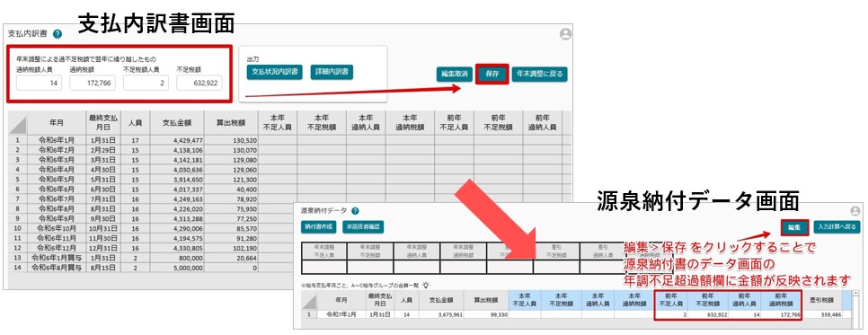This screenshot has height=335, width=868.
Task: Click 前年過納税額 cell 172,766 in 源泉納付データ grid
Action: coord(781,314)
